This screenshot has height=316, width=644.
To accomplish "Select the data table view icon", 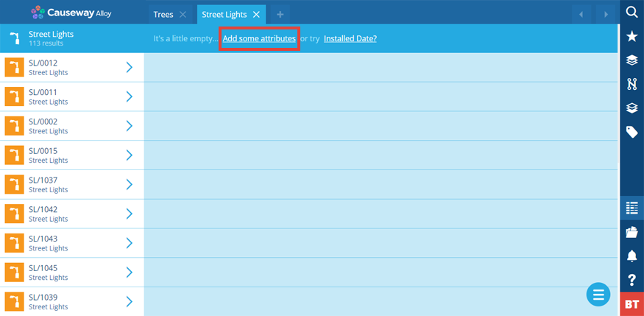I will click(x=631, y=208).
